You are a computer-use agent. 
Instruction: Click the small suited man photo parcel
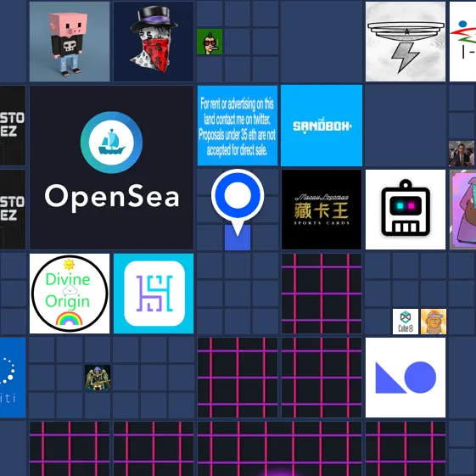coord(462,154)
